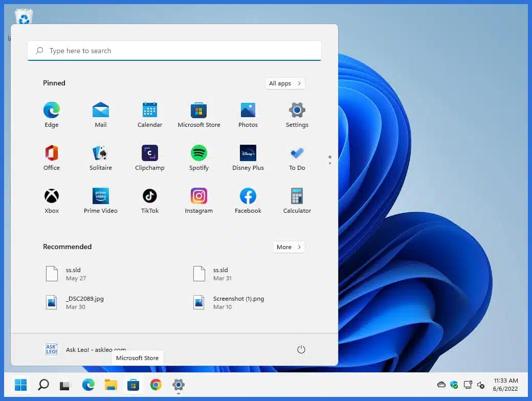Click the muted volume tray icon
The width and height of the screenshot is (532, 401).
coord(481,385)
